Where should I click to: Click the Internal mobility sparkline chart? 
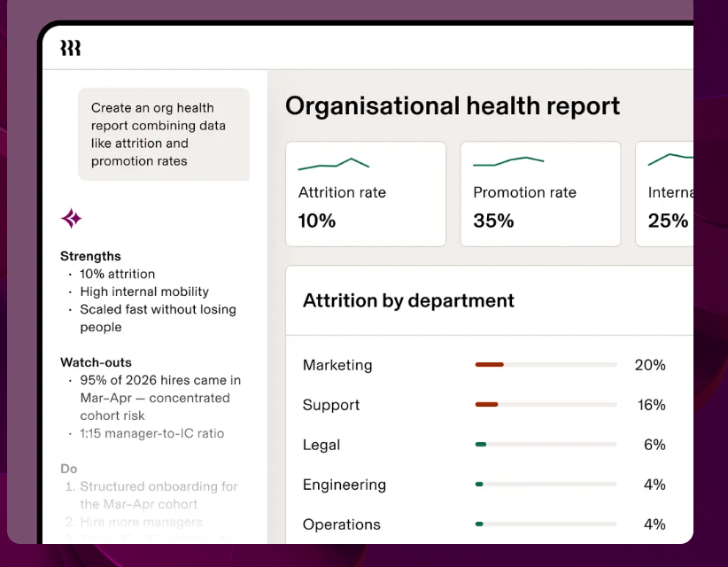click(670, 159)
